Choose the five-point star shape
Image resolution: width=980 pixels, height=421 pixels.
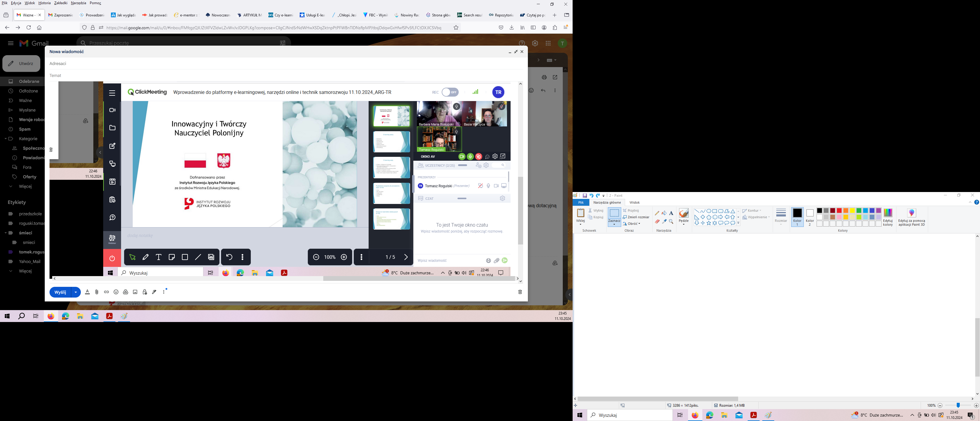[709, 223]
